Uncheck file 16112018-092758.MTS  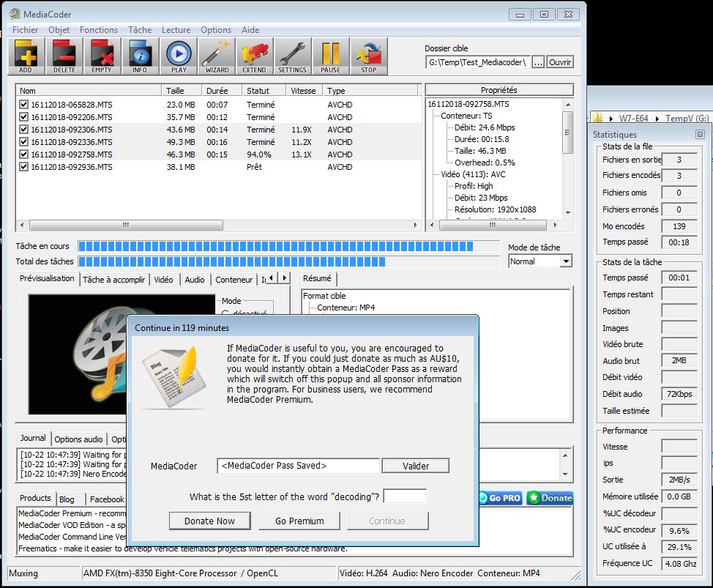coord(23,155)
